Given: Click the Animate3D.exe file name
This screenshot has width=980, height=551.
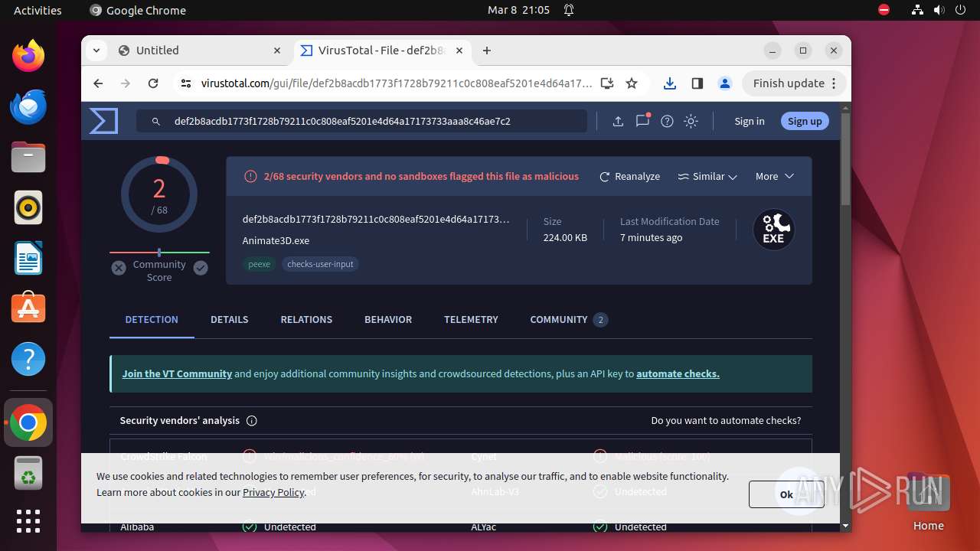Looking at the screenshot, I should (x=276, y=240).
